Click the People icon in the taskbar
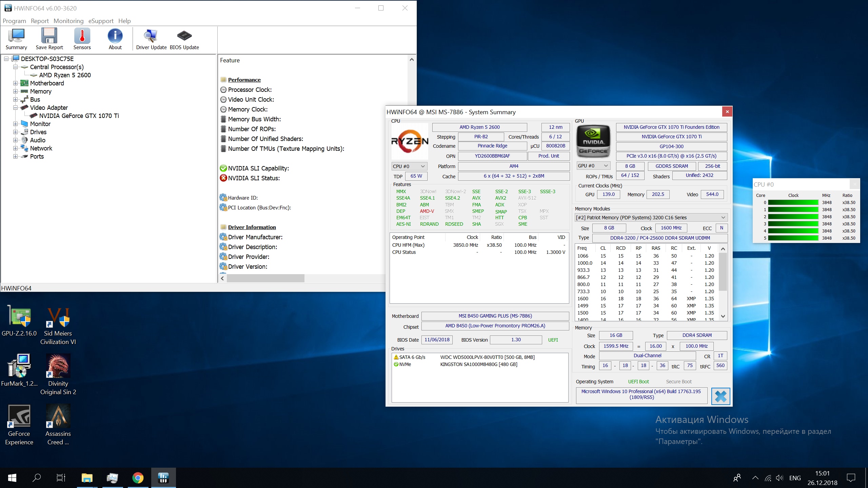The width and height of the screenshot is (868, 488). (737, 478)
